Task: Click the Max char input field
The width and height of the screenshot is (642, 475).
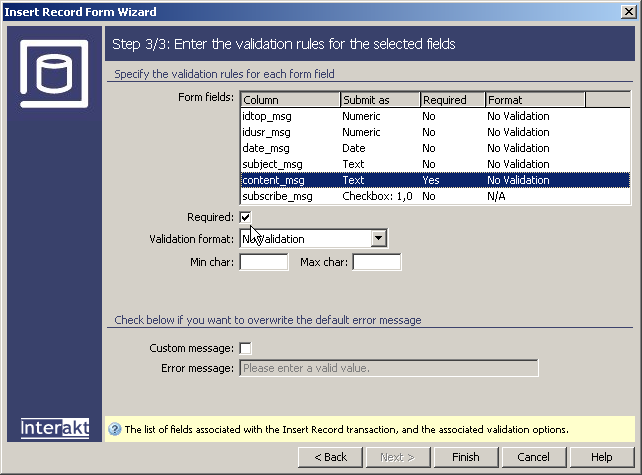Action: (x=377, y=262)
